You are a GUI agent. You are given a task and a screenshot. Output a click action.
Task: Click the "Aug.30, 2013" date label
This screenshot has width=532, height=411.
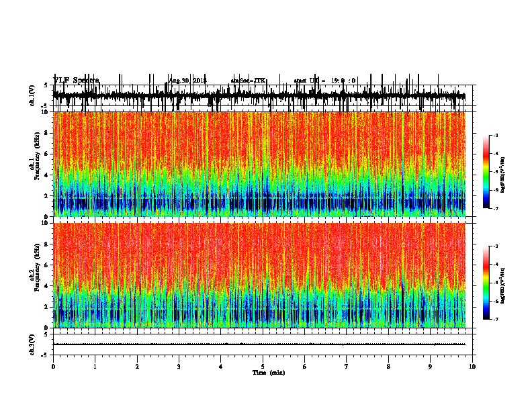click(187, 81)
